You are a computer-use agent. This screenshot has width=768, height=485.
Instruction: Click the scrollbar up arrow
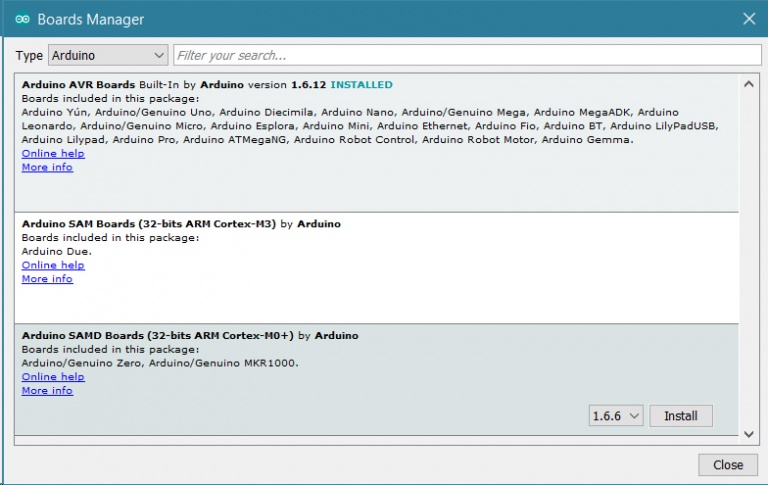[748, 82]
